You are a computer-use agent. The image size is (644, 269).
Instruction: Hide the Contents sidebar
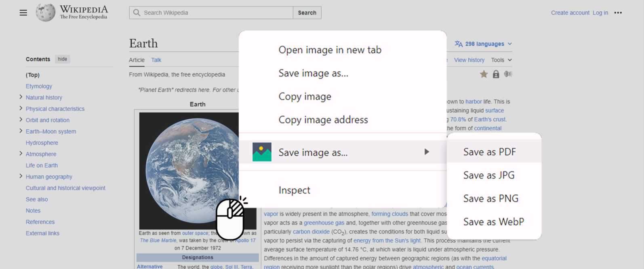62,59
